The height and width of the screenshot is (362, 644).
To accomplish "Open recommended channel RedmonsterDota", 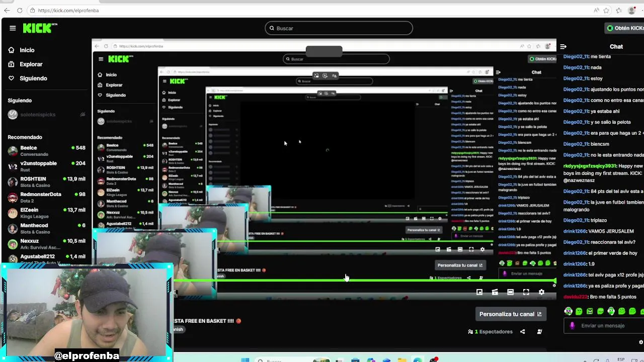I will click(46, 197).
